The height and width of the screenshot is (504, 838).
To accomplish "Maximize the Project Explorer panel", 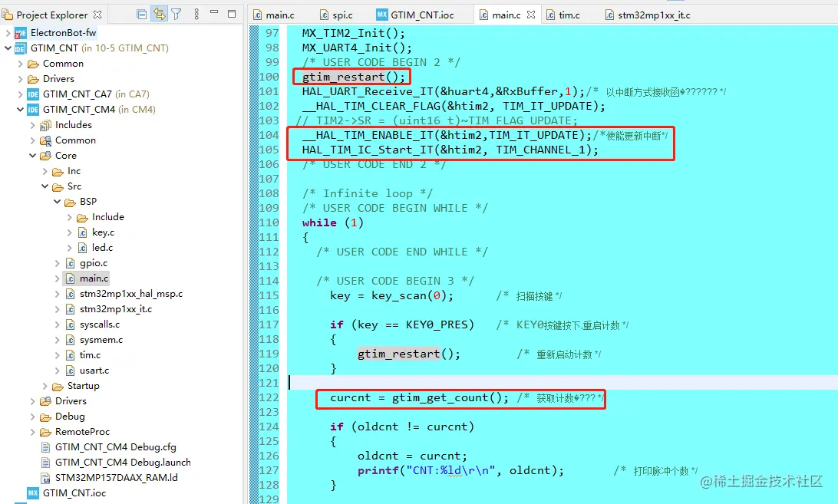I will pos(232,14).
